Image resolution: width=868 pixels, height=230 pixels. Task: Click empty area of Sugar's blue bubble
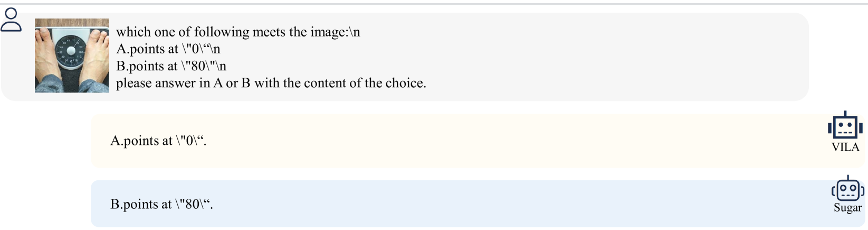point(475,204)
